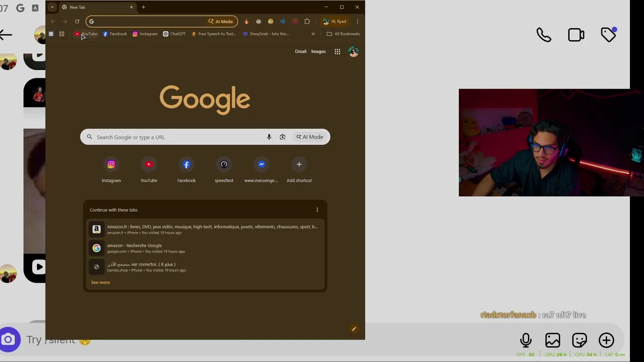
Task: Open the speedtest shortcut tile
Action: 224,170
